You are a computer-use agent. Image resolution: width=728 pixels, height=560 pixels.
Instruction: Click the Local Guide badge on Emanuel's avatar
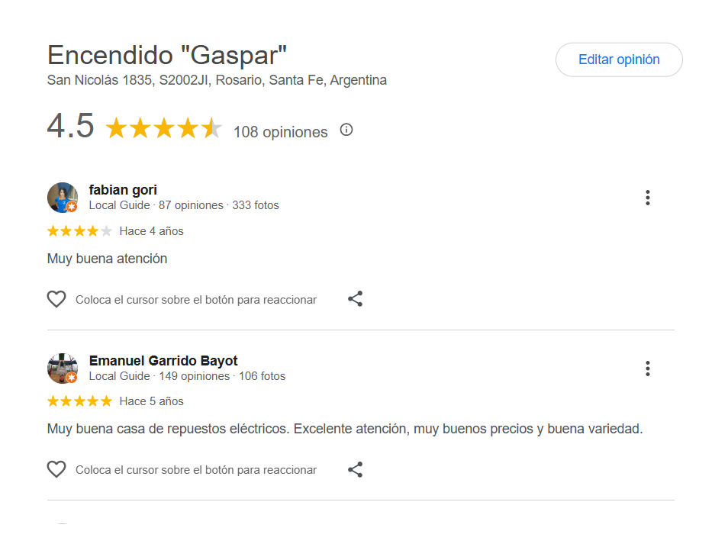pyautogui.click(x=72, y=378)
